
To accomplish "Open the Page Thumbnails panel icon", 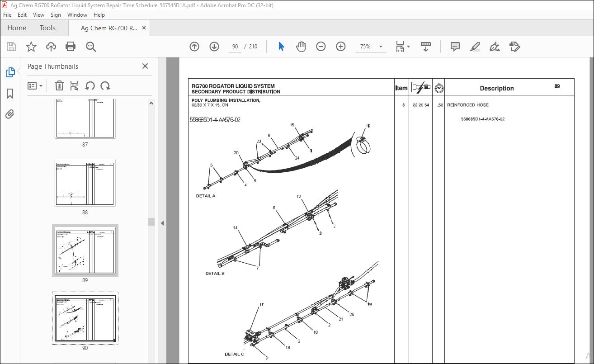I will (10, 72).
